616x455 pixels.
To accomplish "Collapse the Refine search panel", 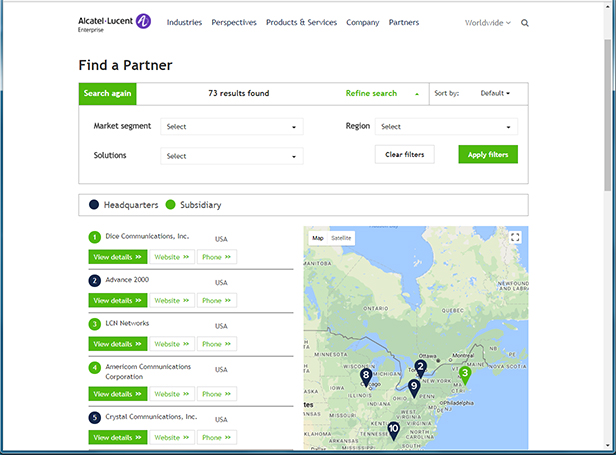I will (382, 94).
